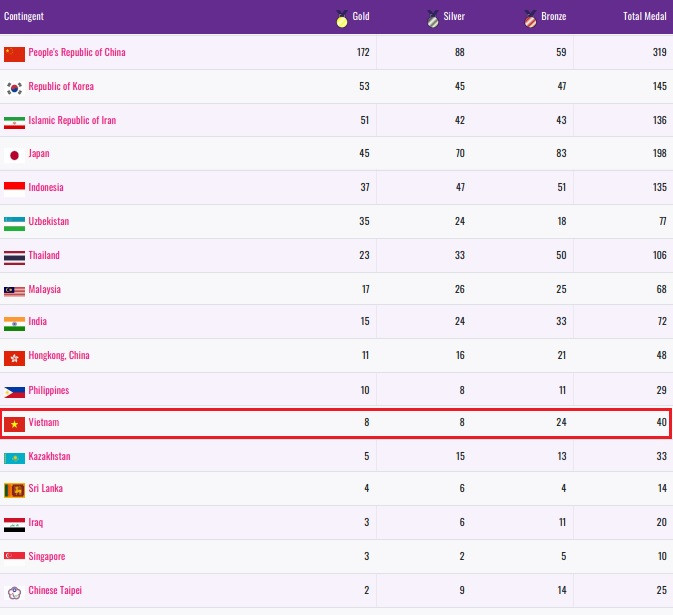
Task: Click Thailand's bronze medal count 50
Action: pos(561,255)
